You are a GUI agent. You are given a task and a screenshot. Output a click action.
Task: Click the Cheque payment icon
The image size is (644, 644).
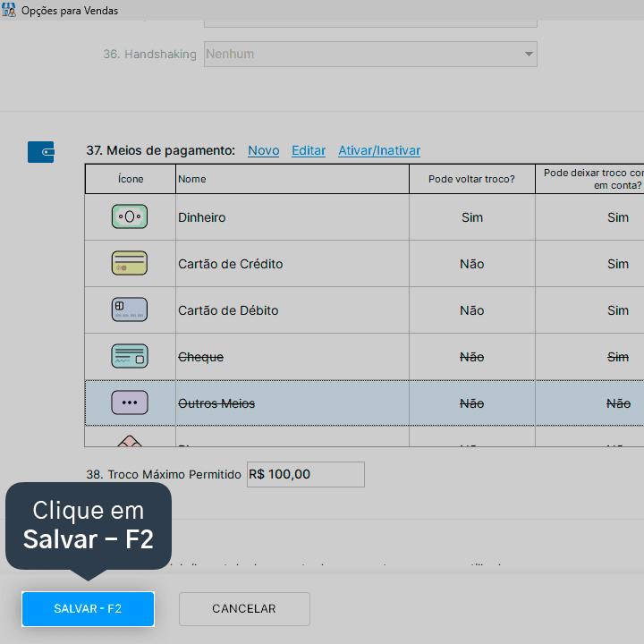[130, 356]
